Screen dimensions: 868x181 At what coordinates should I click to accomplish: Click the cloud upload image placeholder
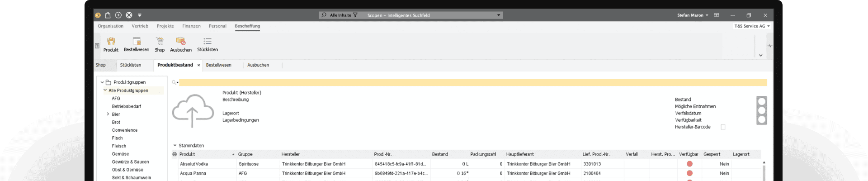[x=193, y=111]
